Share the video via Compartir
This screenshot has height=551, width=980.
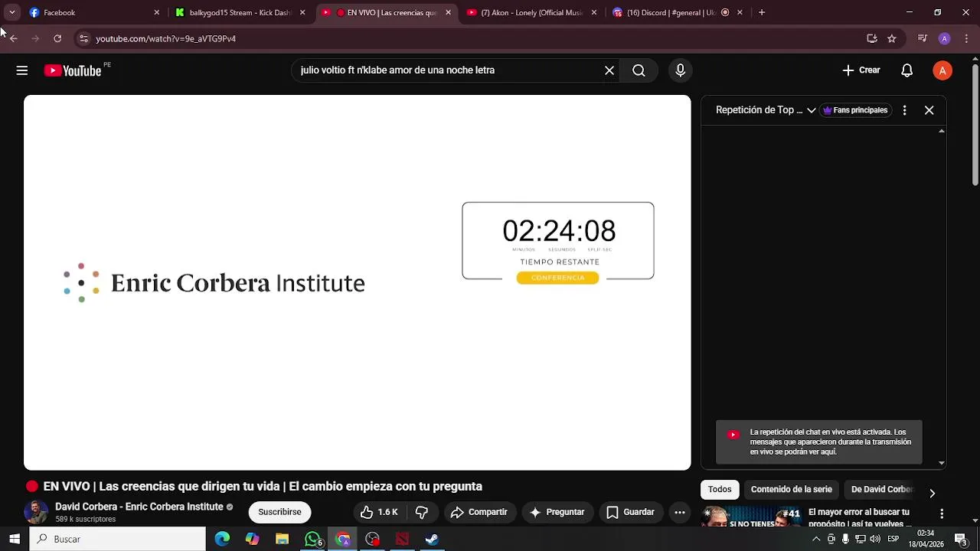coord(479,512)
